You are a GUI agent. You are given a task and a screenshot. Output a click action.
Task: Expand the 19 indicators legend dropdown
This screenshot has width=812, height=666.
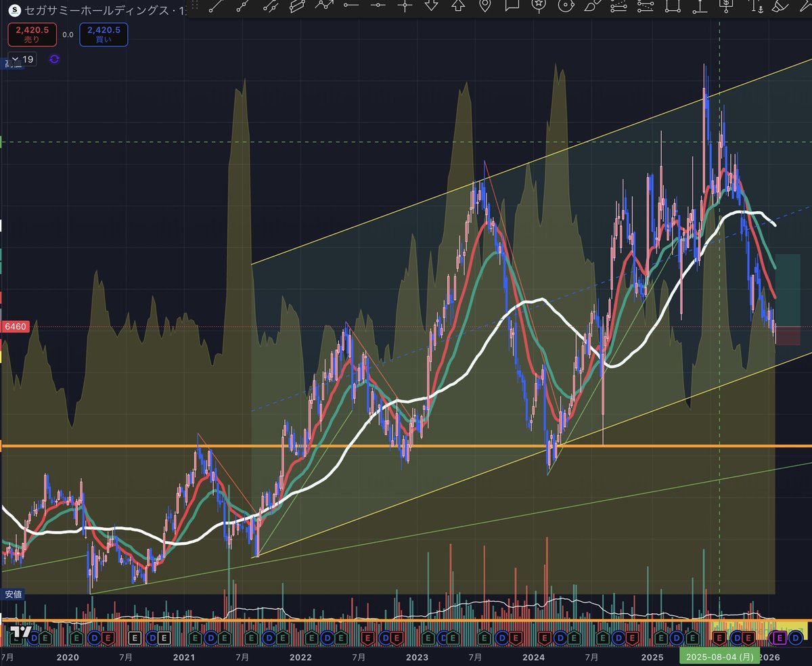[21, 60]
